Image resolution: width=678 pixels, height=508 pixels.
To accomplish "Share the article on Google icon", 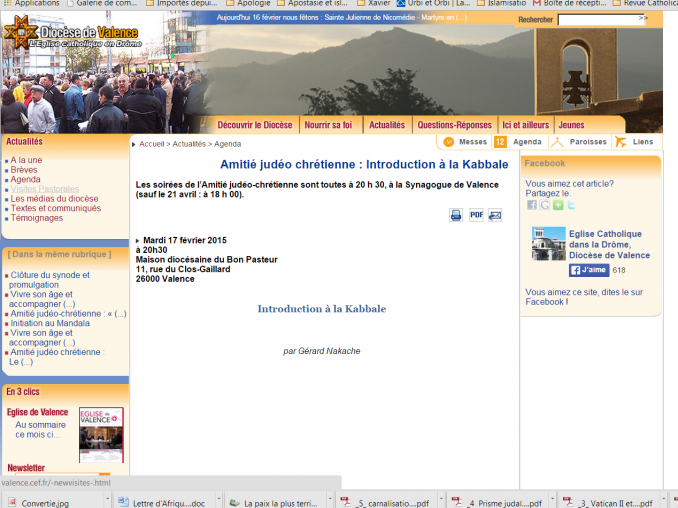I will 544,205.
